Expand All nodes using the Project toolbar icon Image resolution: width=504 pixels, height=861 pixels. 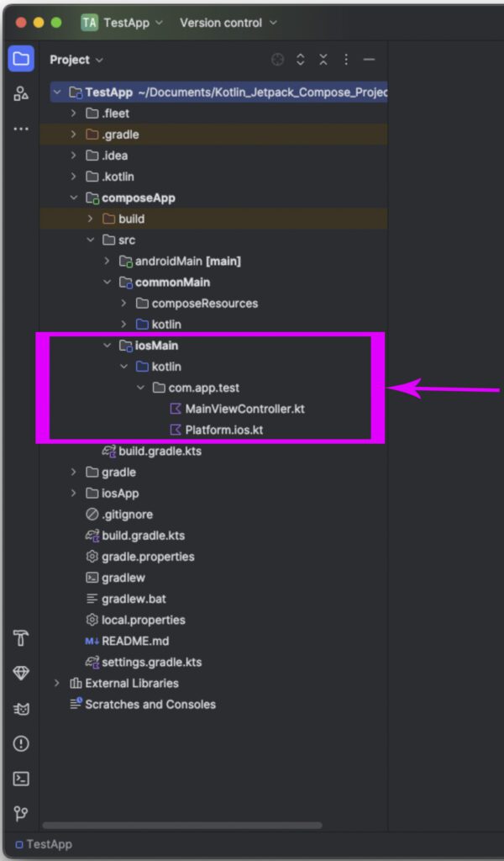click(x=300, y=60)
